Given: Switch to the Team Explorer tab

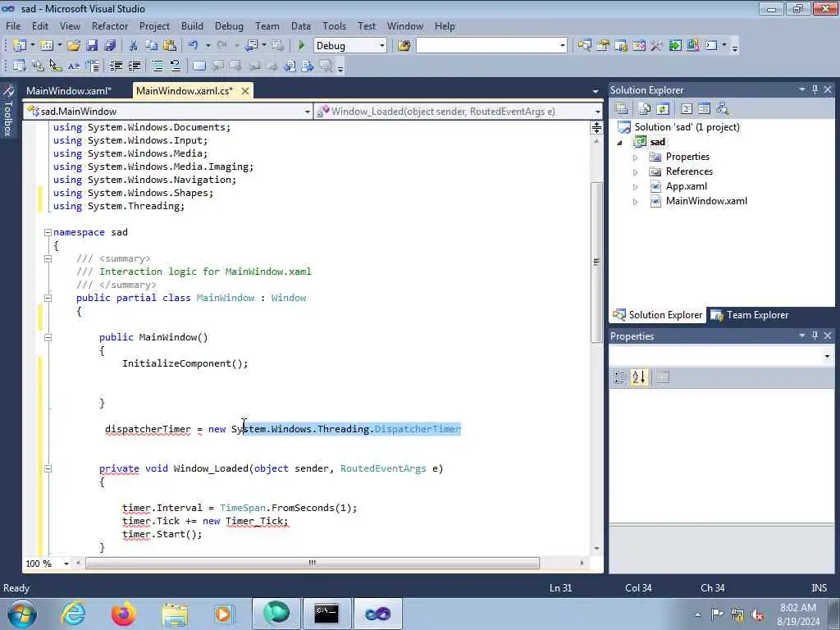Looking at the screenshot, I should [750, 315].
